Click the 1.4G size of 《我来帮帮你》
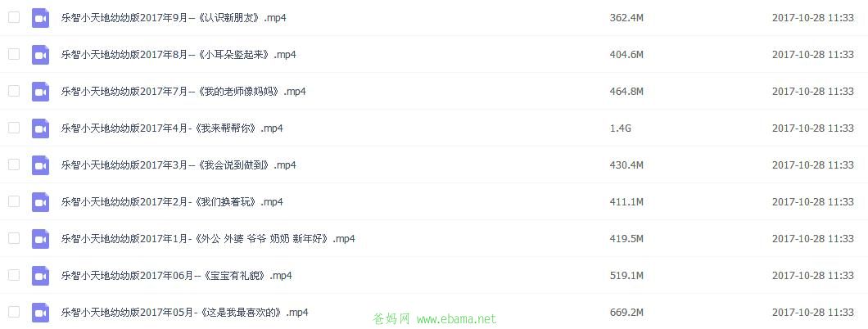This screenshot has width=868, height=329. 620,128
